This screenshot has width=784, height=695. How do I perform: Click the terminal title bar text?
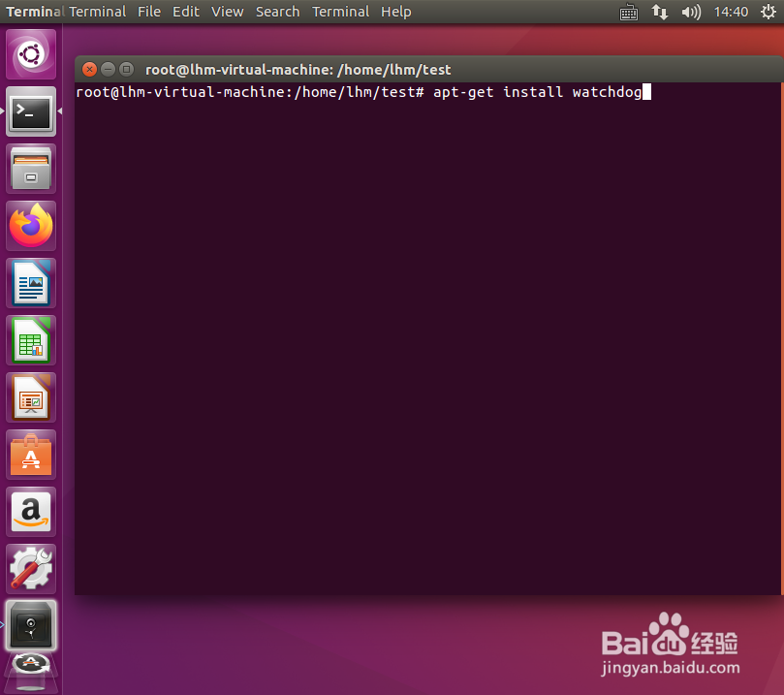pos(298,70)
